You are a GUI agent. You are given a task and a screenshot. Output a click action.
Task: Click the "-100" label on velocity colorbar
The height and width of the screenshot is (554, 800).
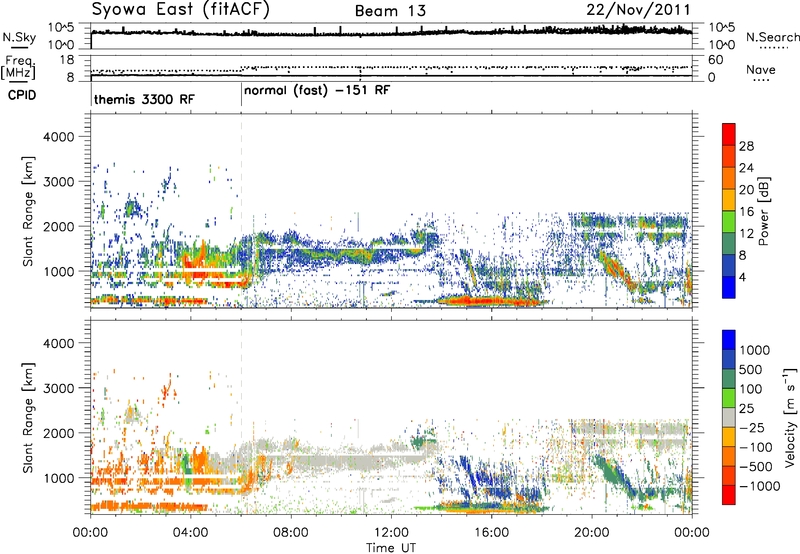point(756,447)
